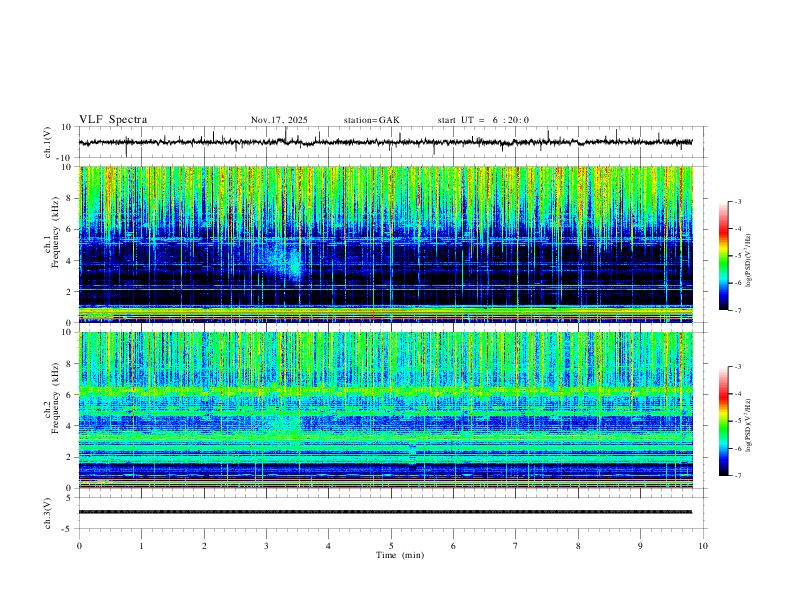Click the "-5" label on ch.1 colorbar
792x612 pixels.
(738, 256)
